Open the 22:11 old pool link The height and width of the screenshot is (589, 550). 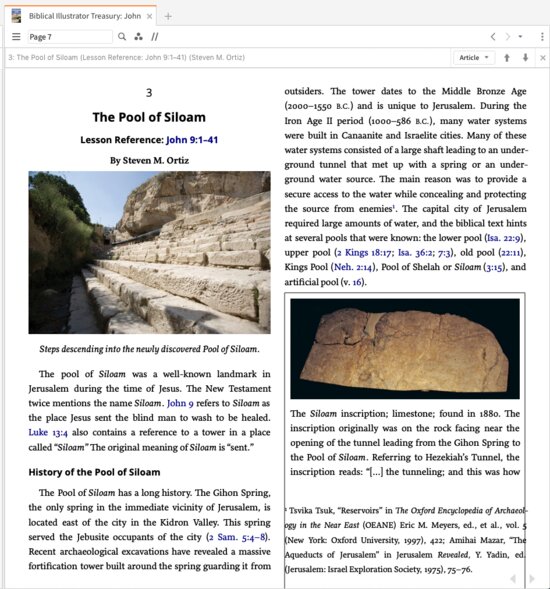[x=511, y=252]
